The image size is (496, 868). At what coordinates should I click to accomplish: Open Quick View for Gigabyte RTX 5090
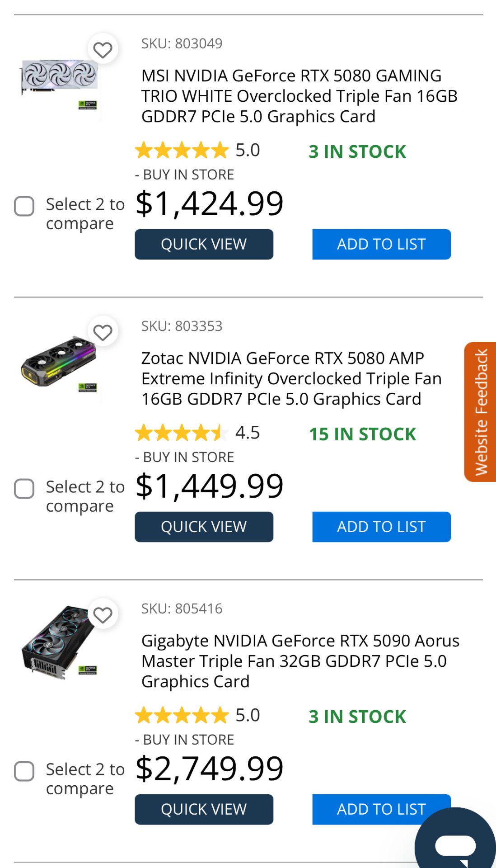[204, 810]
